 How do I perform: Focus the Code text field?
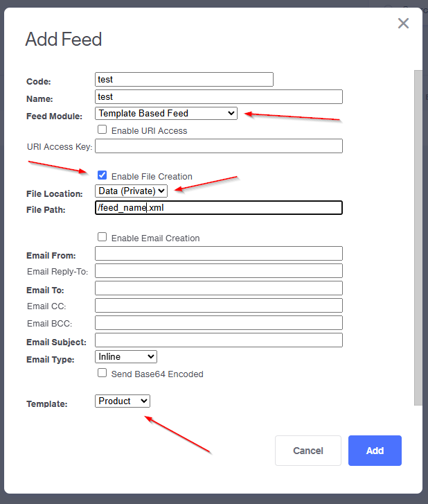tap(184, 80)
